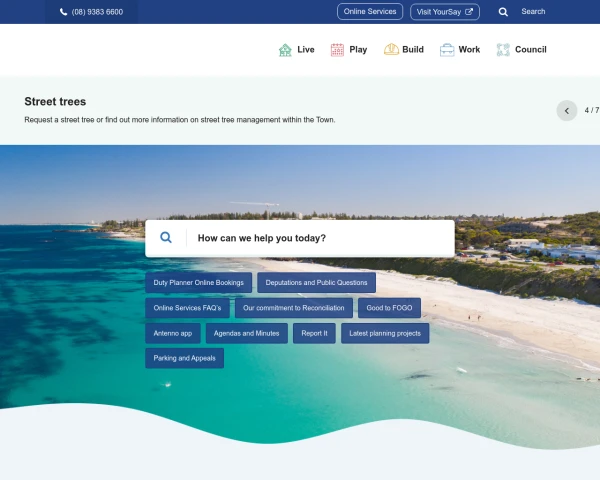Open Duty Planner Online Bookings
Viewport: 600px width, 480px height.
point(198,283)
